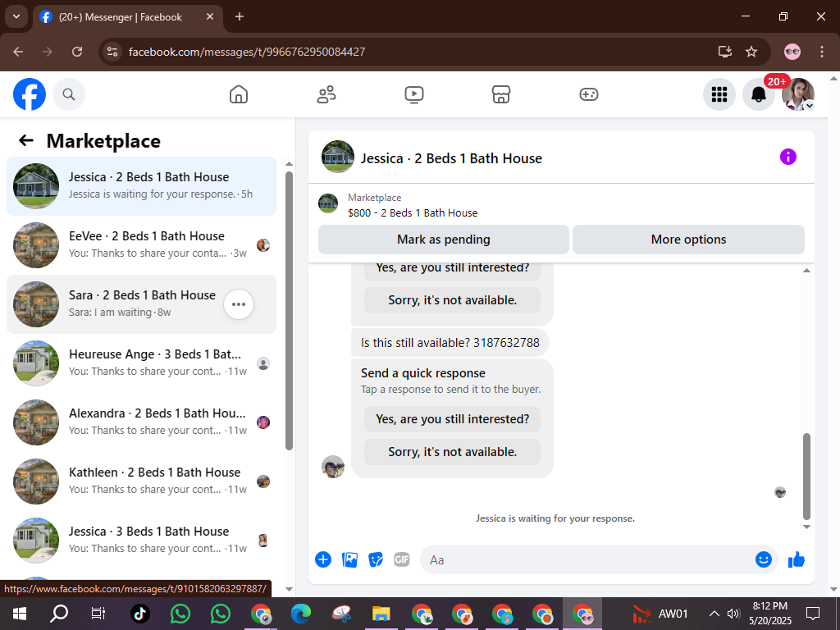The image size is (840, 630).
Task: Open Heureuse Ange 3 Beds conversation
Action: 141,363
